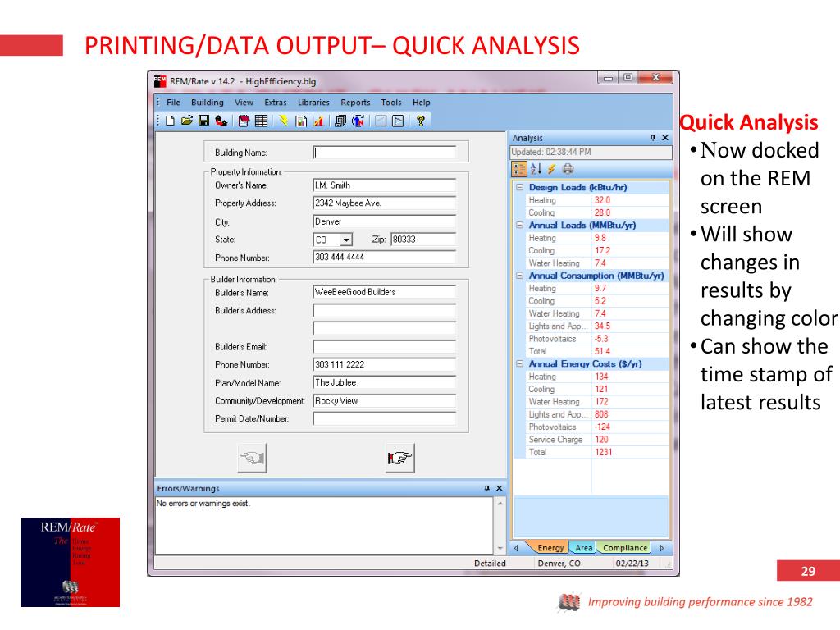
Task: Click the Owner's Name field with I.M. Smith
Action: point(384,185)
